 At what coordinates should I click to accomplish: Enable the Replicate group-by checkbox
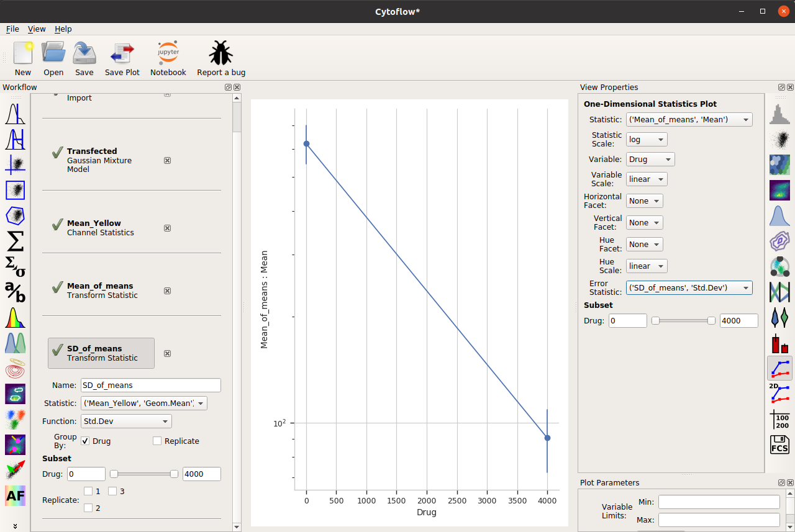[x=157, y=441]
